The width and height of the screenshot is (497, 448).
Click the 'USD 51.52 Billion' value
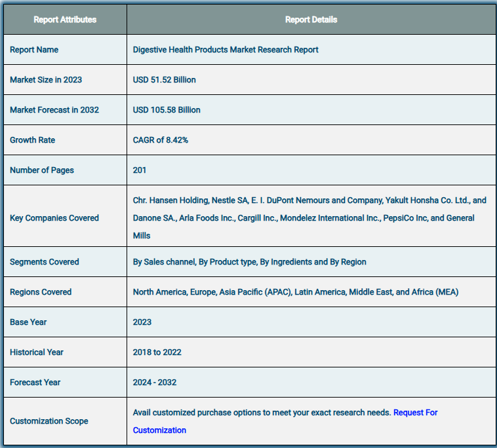tap(164, 80)
